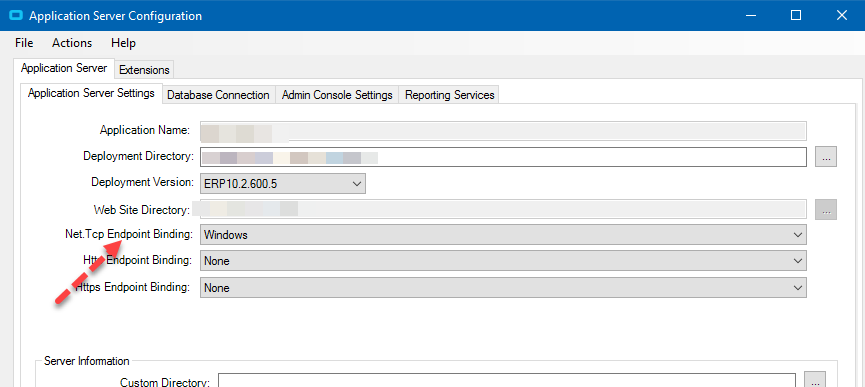Open the Admin Console Settings tab
This screenshot has height=387, width=865.
[337, 95]
